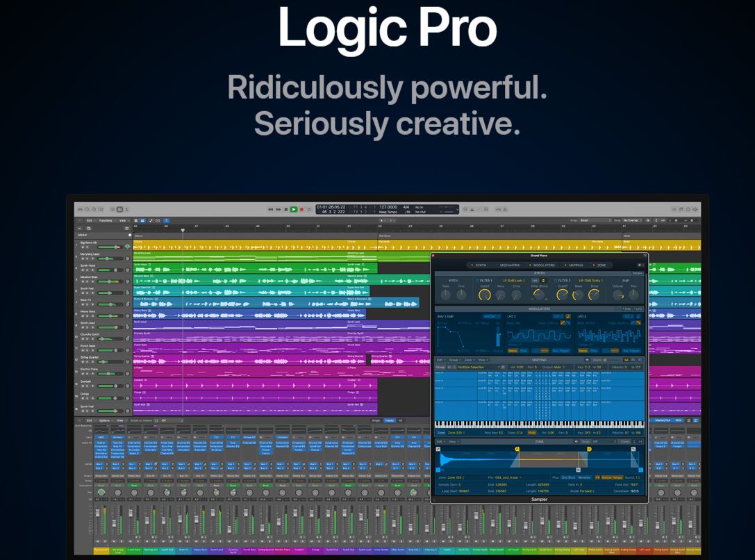
Task: Add a new track with plus icon
Action: click(79, 228)
